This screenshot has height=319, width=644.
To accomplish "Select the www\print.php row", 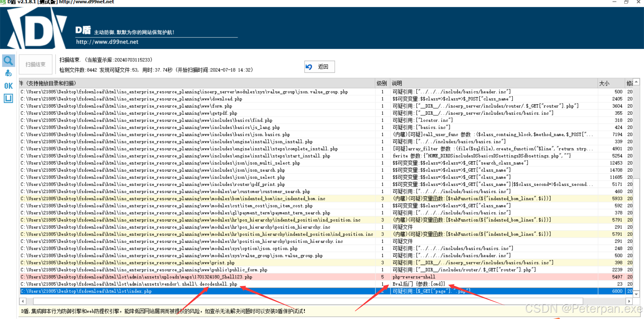I will tap(326, 263).
